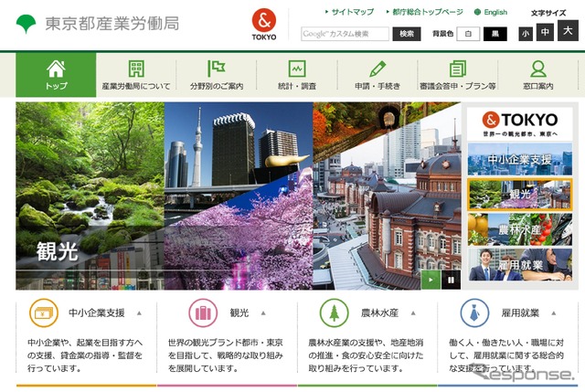Expand the 農林水産 section triangle
This screenshot has width=585, height=392.
(x=413, y=313)
